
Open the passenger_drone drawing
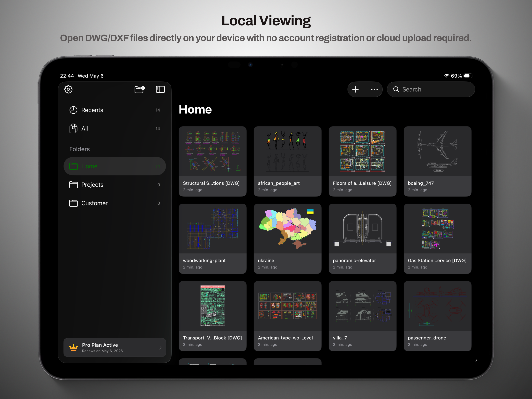pos(438,316)
